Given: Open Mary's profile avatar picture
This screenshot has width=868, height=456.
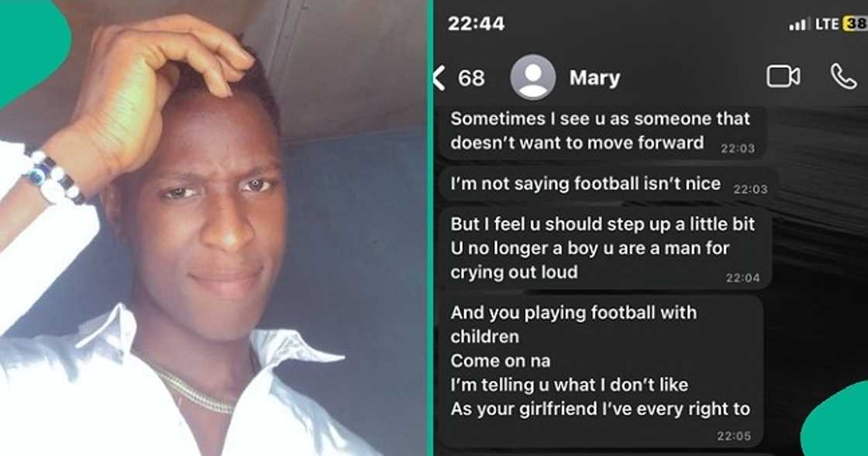Looking at the screenshot, I should pyautogui.click(x=532, y=78).
